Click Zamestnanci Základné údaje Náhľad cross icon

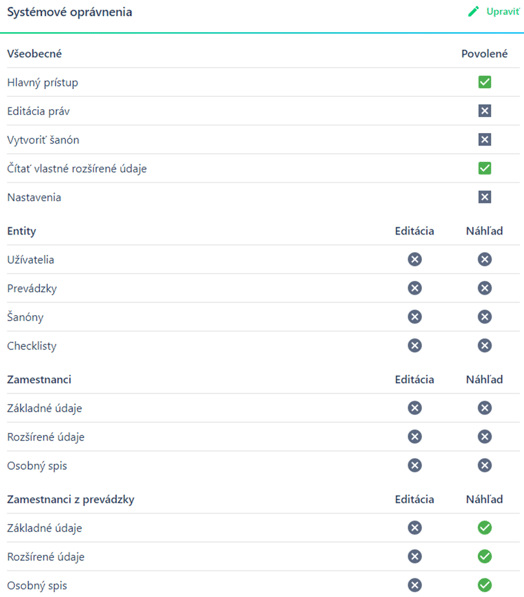tap(484, 408)
